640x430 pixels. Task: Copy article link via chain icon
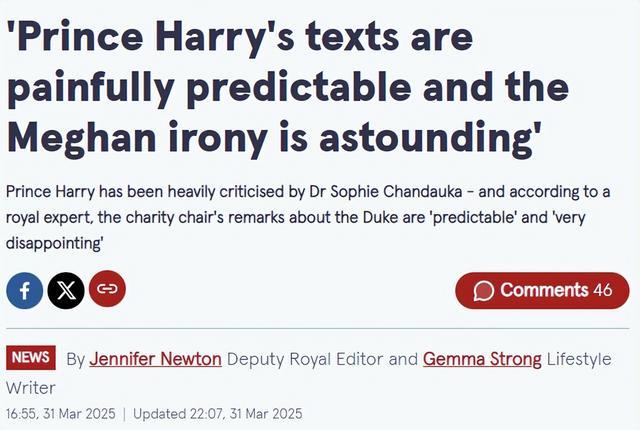coord(107,289)
